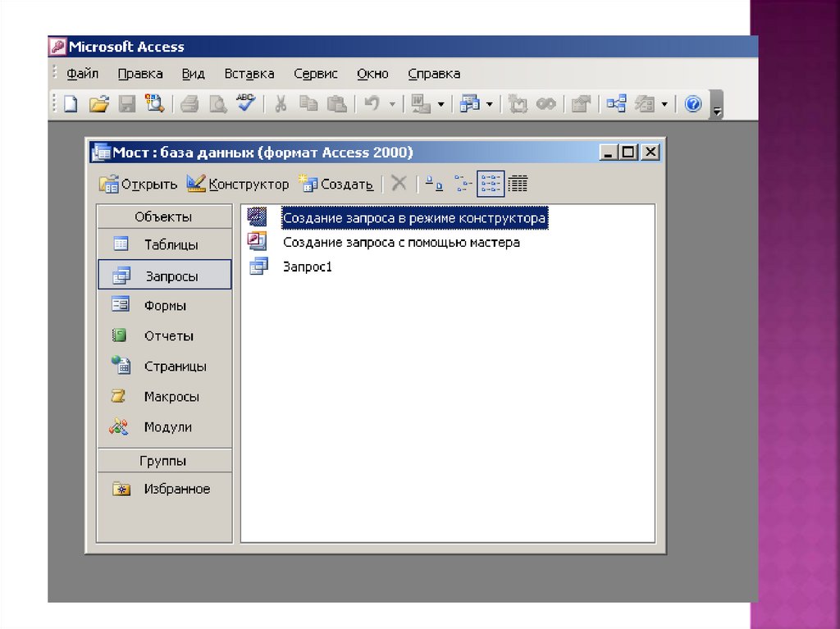Open the Вставка menu
The width and height of the screenshot is (840, 629).
pos(249,74)
